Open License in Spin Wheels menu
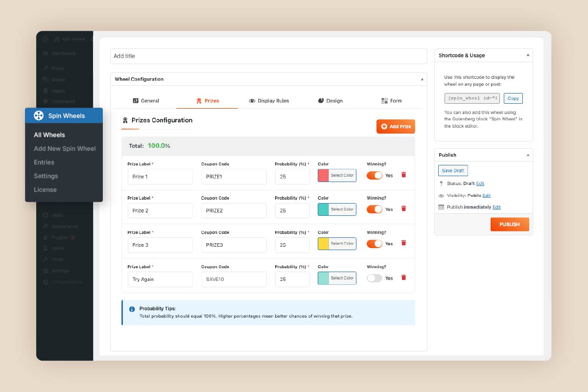This screenshot has height=392, width=588. pos(45,190)
